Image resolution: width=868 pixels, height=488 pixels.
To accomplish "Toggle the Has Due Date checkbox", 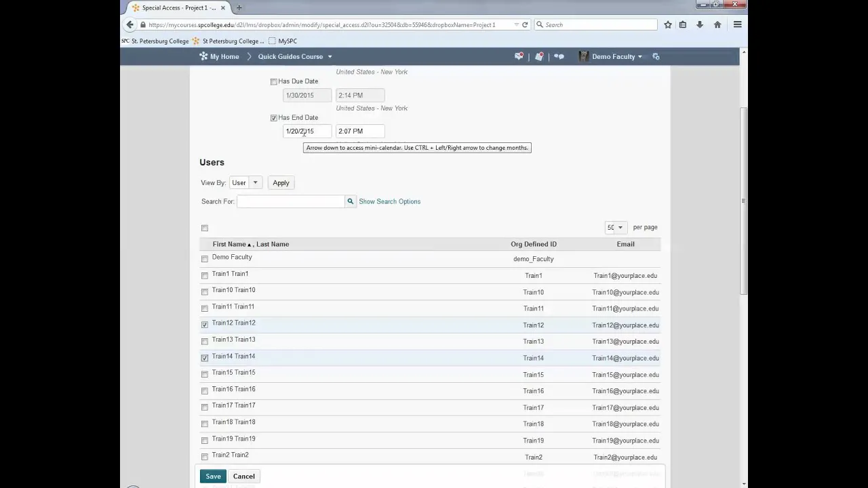I will tap(274, 82).
